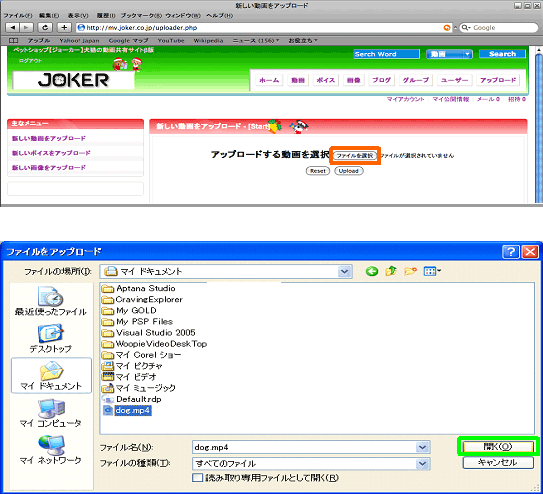Select the Default.rdp file
The width and height of the screenshot is (543, 494).
point(132,399)
